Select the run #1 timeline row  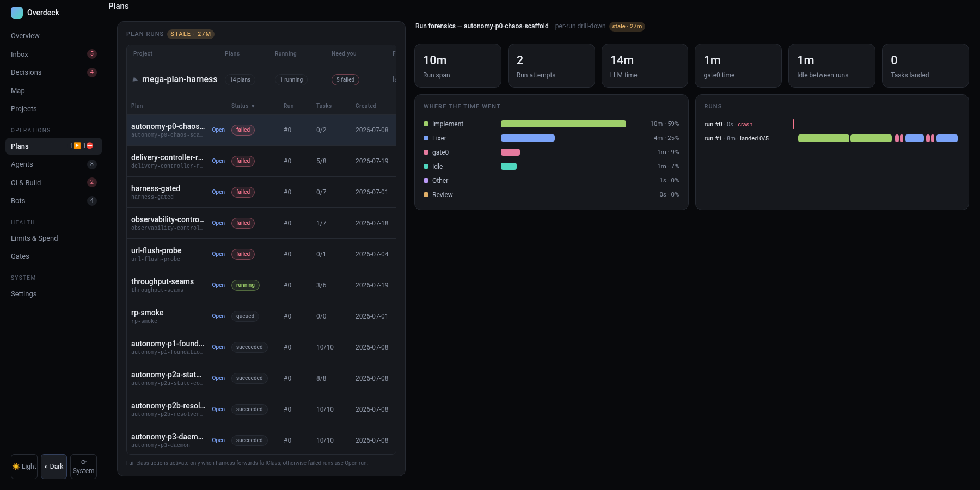831,138
